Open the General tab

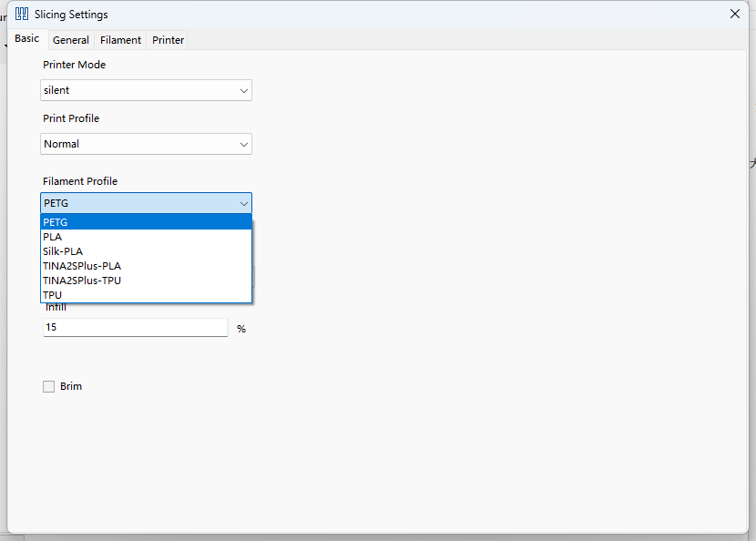point(70,40)
